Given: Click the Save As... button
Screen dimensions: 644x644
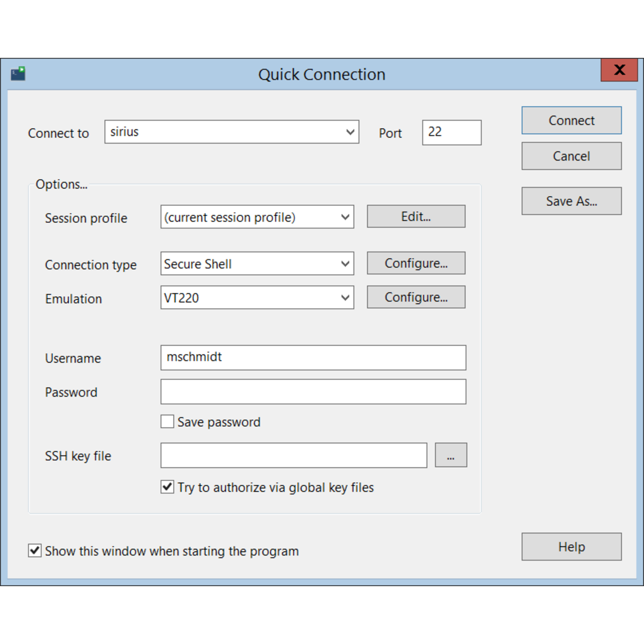Looking at the screenshot, I should (571, 201).
